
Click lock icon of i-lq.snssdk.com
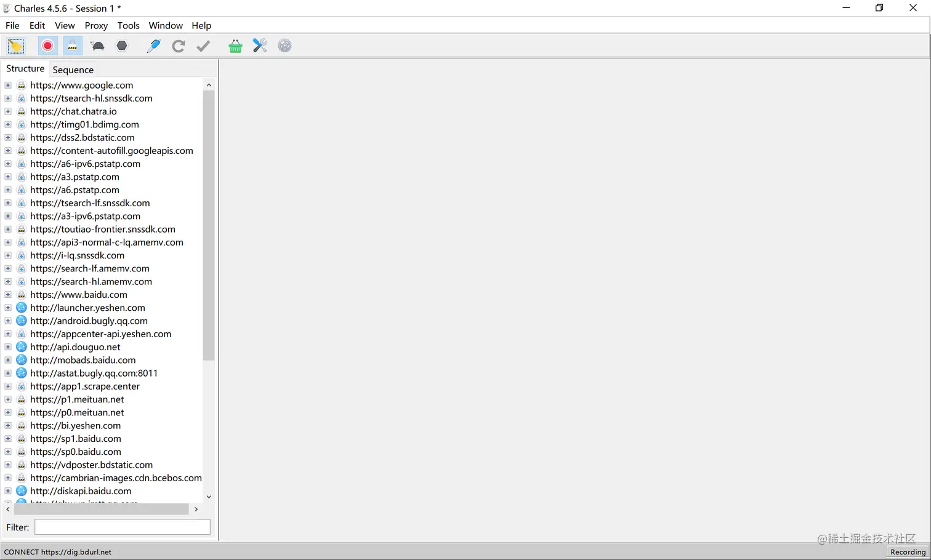click(22, 255)
